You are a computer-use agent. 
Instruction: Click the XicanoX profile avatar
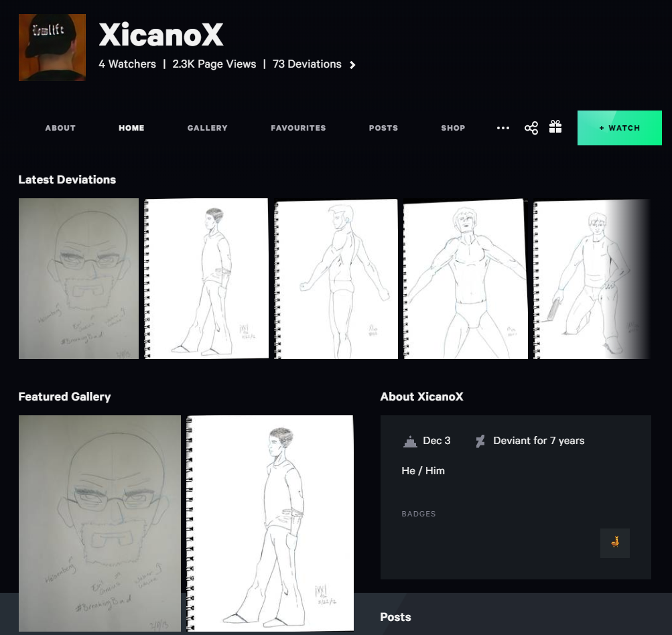[52, 48]
